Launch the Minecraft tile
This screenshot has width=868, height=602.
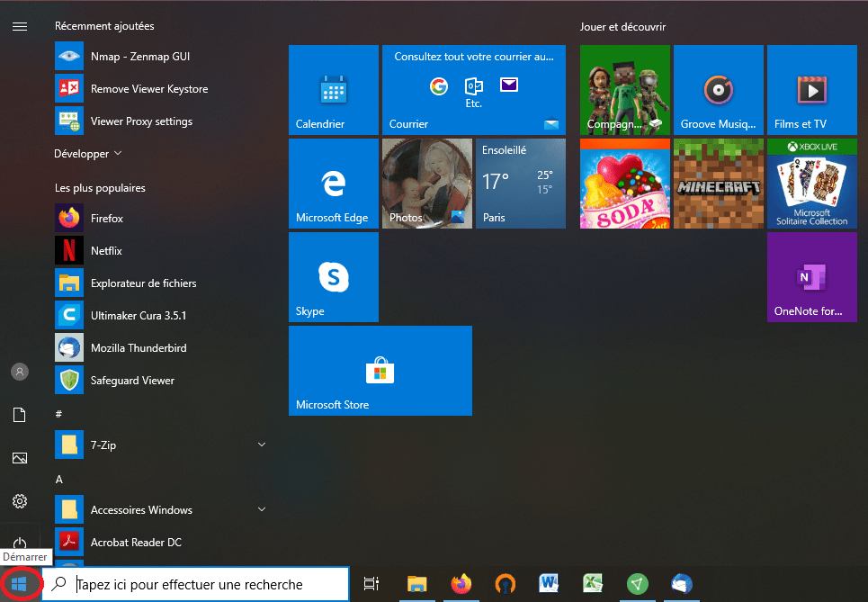719,184
